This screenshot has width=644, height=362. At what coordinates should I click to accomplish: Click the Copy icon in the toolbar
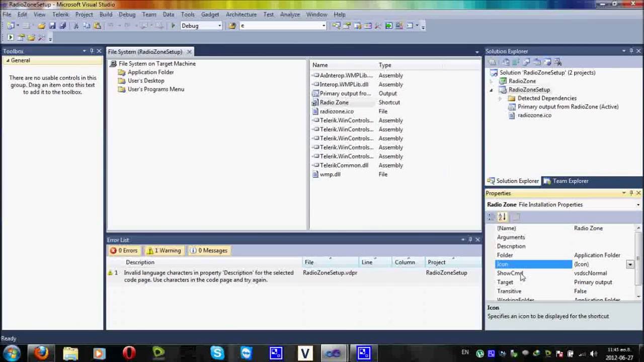[86, 26]
